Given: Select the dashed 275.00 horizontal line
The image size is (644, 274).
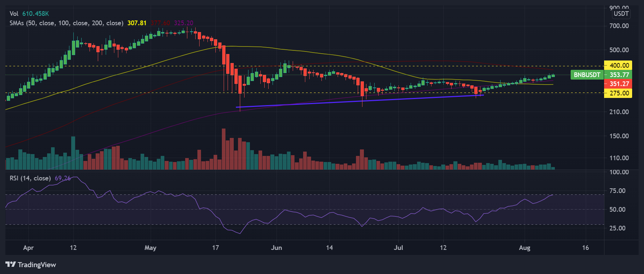Looking at the screenshot, I should (304, 93).
